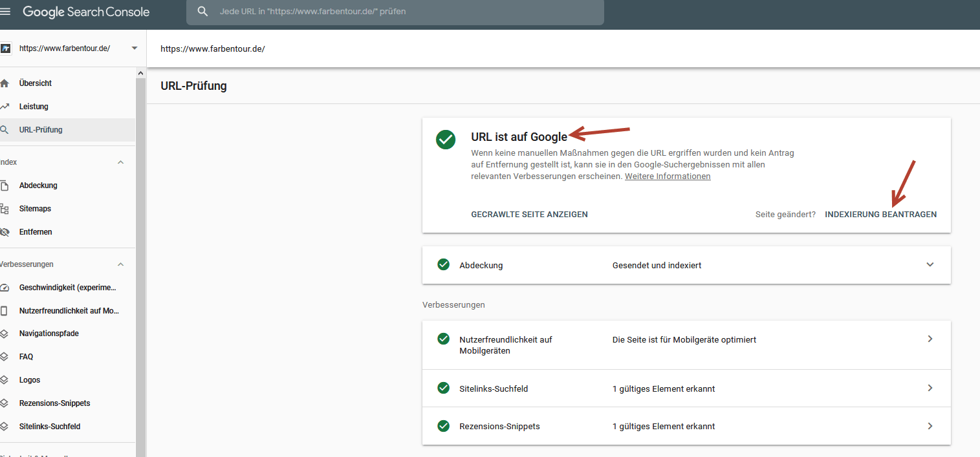Image resolution: width=980 pixels, height=457 pixels.
Task: Open Sitelinks-Suchfeld result details chevron
Action: click(x=930, y=388)
